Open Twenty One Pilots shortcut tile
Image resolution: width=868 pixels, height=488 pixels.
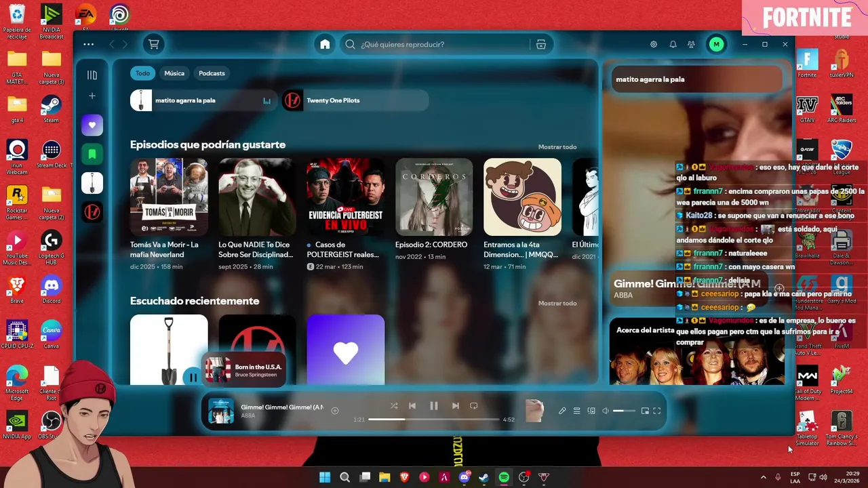[x=355, y=100]
